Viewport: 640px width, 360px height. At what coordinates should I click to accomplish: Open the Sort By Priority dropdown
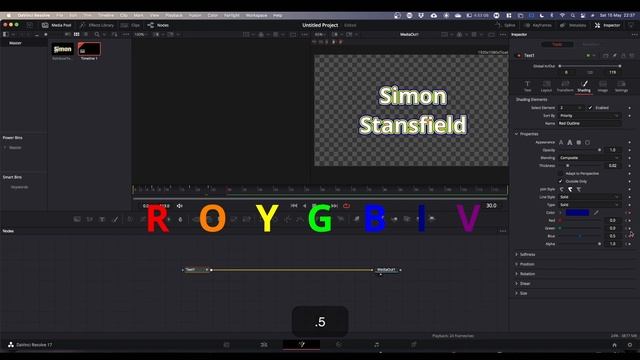(589, 116)
